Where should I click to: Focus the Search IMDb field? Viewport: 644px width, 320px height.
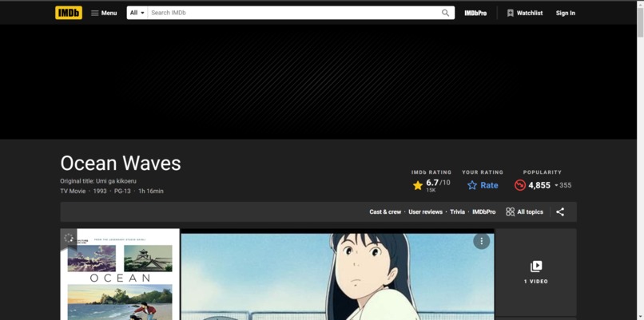(294, 13)
